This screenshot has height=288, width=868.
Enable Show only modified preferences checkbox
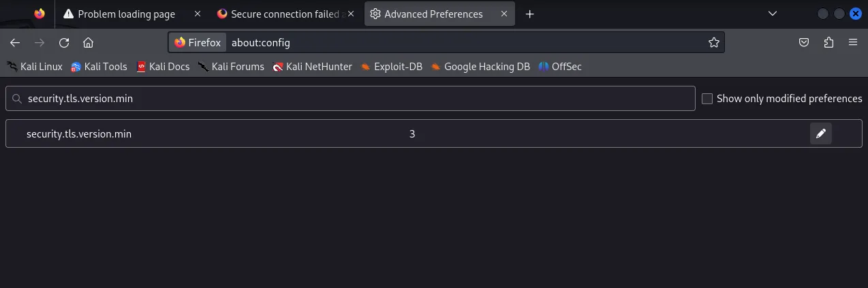pos(707,99)
